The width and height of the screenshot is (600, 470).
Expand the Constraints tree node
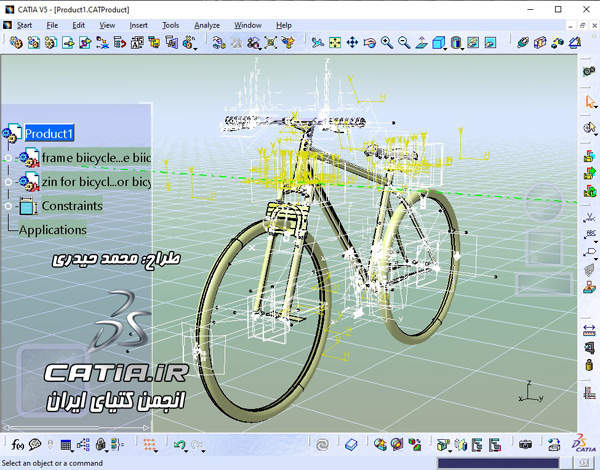coord(8,206)
